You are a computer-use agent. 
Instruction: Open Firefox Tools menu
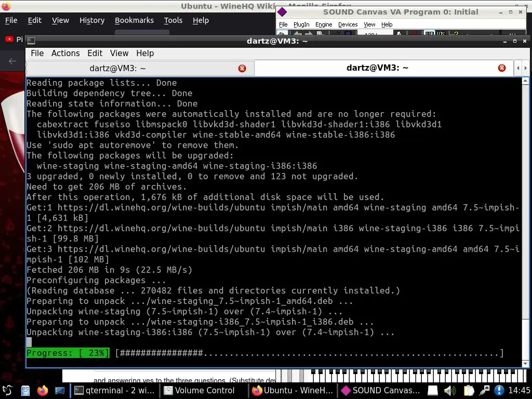(x=173, y=20)
